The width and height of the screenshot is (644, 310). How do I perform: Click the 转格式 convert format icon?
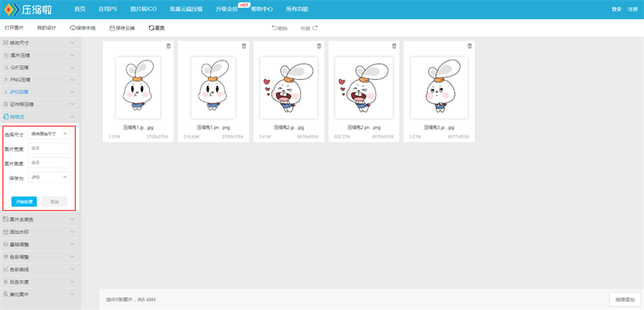[x=6, y=117]
